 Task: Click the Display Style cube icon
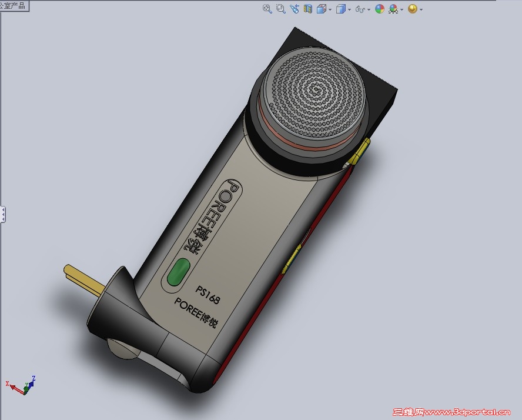click(x=340, y=9)
